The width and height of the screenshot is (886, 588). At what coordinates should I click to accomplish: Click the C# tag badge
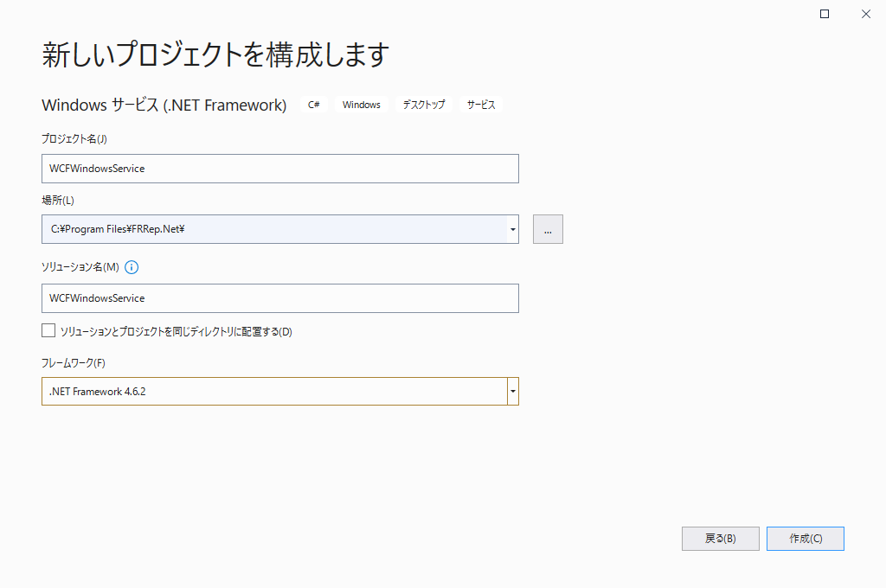point(314,105)
